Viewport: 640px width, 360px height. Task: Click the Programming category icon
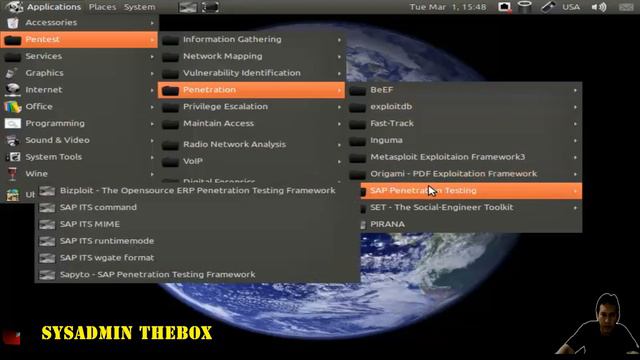[13, 123]
